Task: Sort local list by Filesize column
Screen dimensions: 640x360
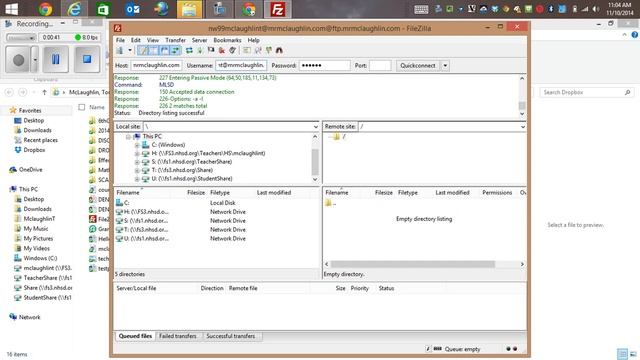Action: point(196,193)
